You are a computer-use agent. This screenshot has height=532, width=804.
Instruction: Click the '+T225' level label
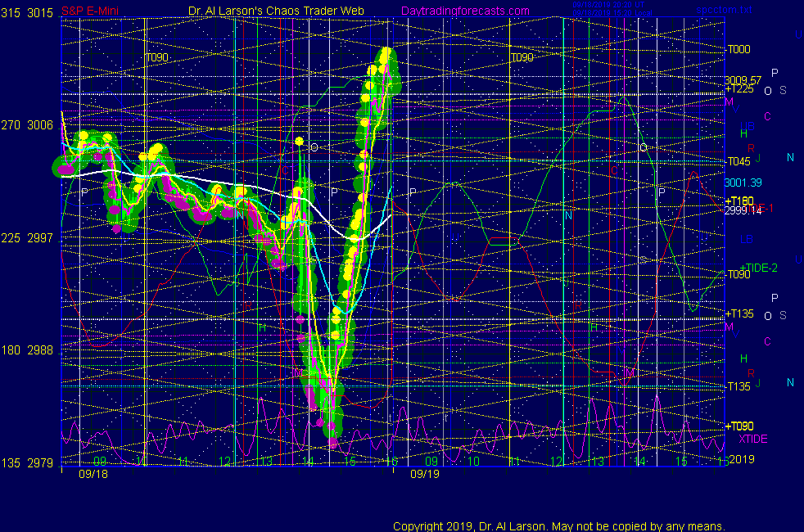(739, 88)
